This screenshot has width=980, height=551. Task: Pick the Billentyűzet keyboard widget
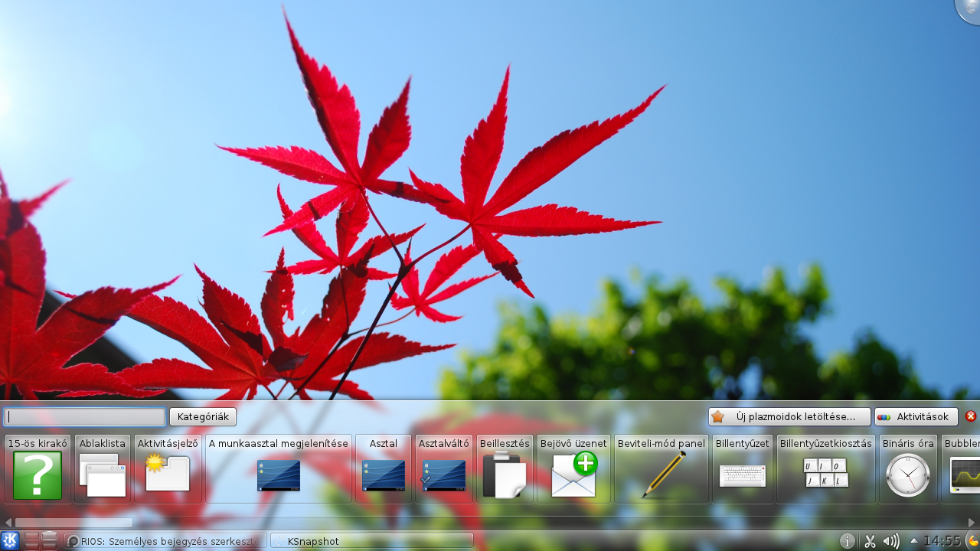tap(743, 469)
